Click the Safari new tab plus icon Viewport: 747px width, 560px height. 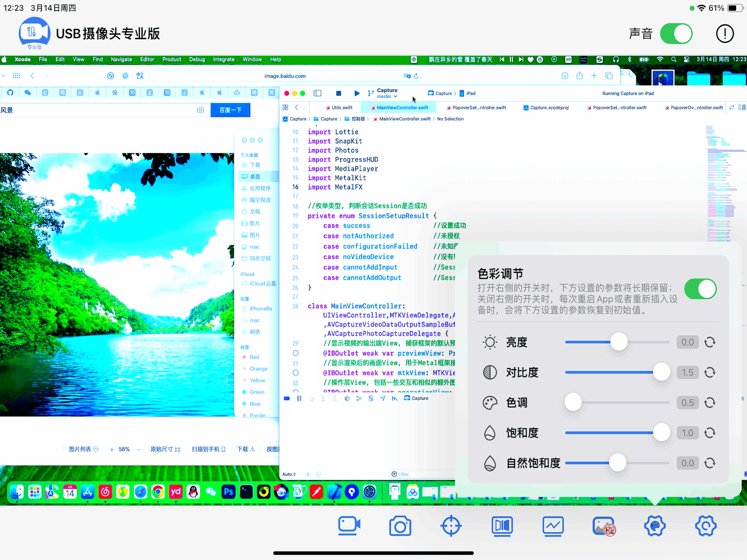tap(594, 76)
